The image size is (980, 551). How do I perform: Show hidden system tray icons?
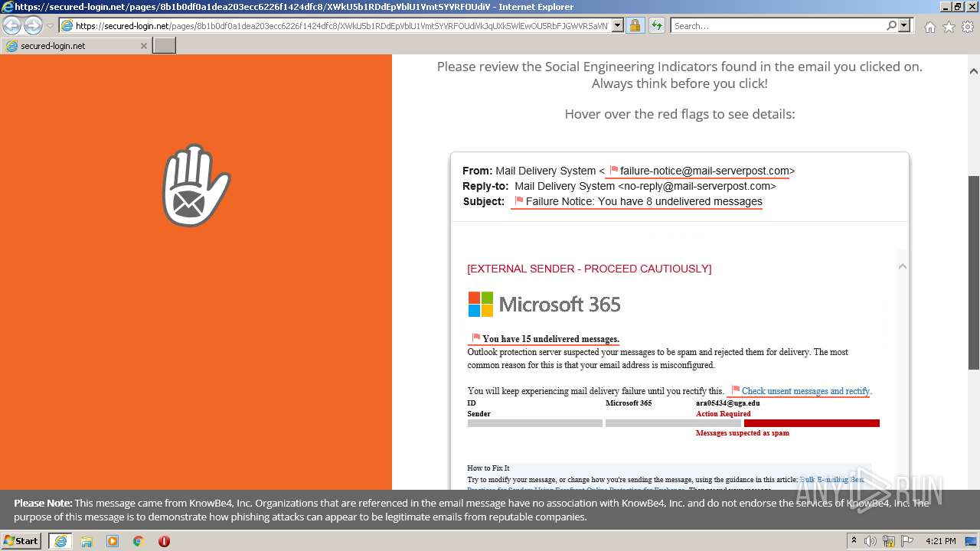[854, 541]
